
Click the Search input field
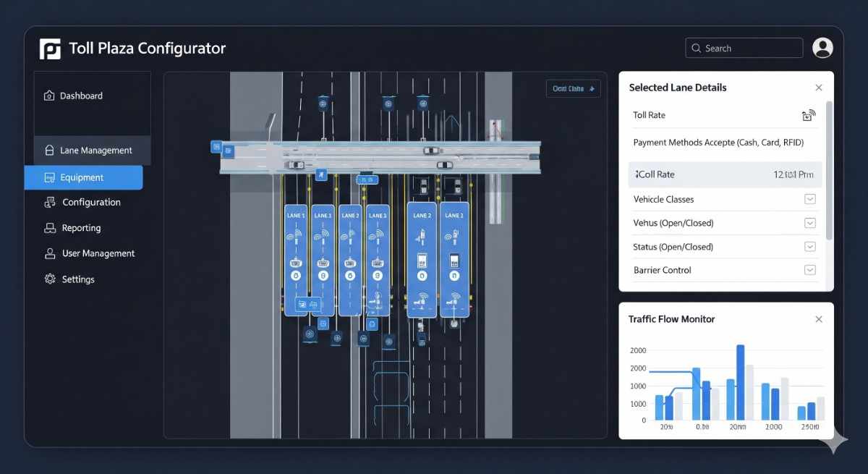[744, 48]
